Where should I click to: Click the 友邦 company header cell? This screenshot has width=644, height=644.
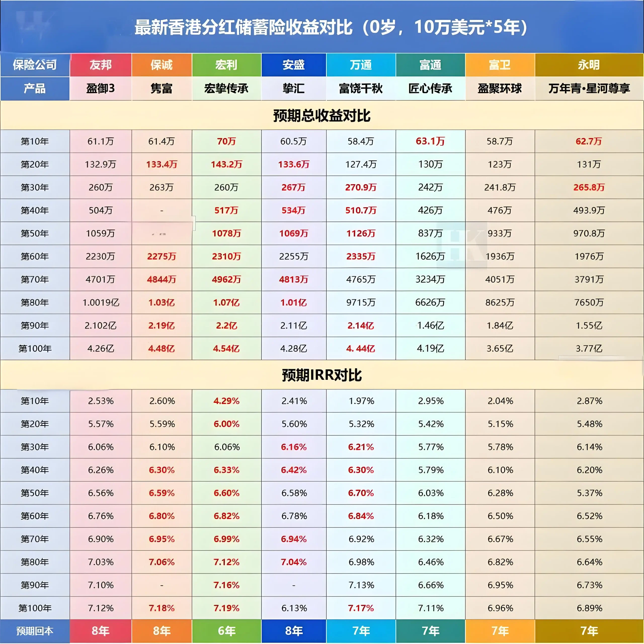[x=100, y=65]
